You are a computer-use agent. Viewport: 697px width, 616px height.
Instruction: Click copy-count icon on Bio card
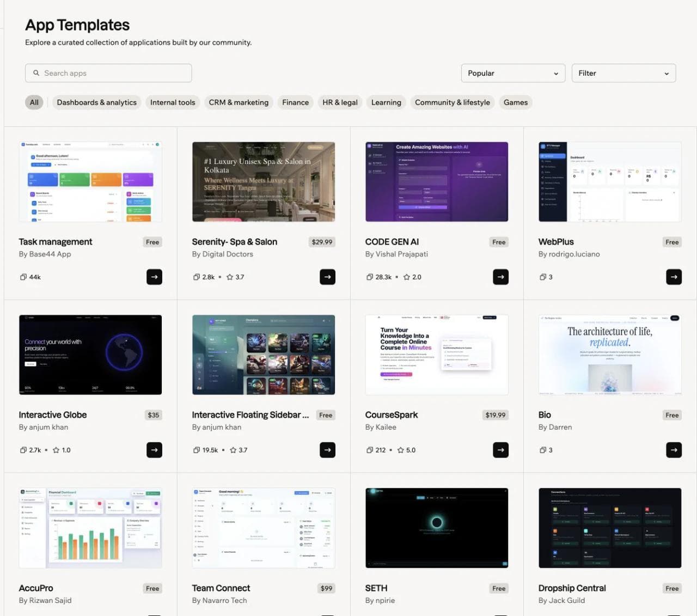click(x=543, y=450)
